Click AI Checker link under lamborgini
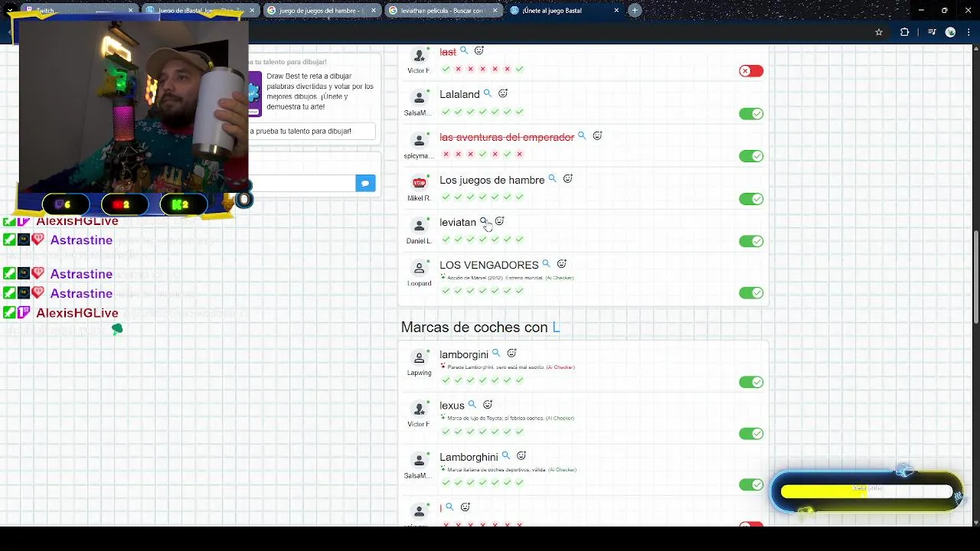 pyautogui.click(x=560, y=367)
